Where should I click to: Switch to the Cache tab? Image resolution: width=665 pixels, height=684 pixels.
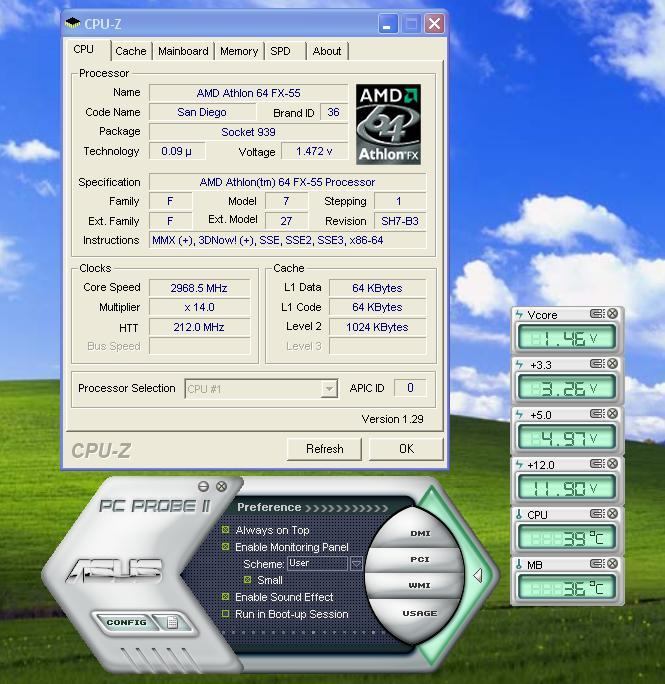[x=131, y=51]
